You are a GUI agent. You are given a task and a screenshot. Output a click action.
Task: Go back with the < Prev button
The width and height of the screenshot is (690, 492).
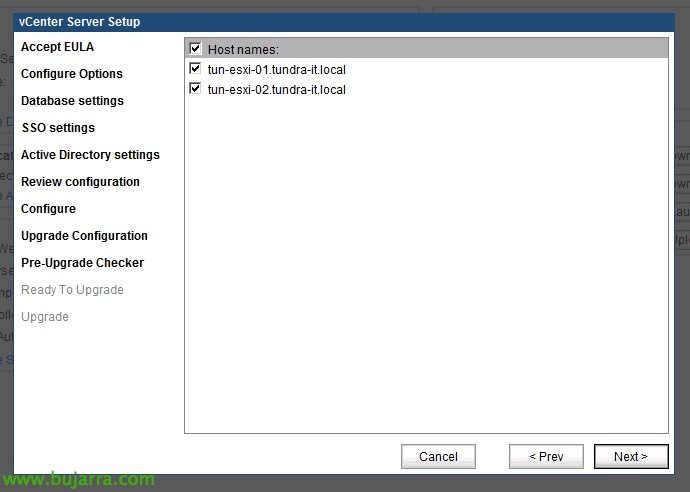tap(546, 456)
